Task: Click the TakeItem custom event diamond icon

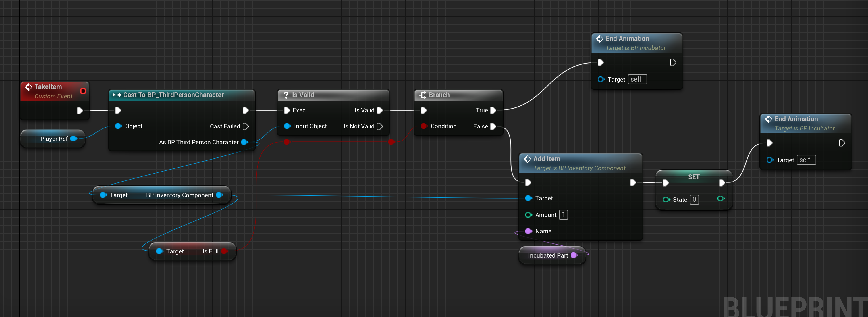Action: click(x=29, y=87)
